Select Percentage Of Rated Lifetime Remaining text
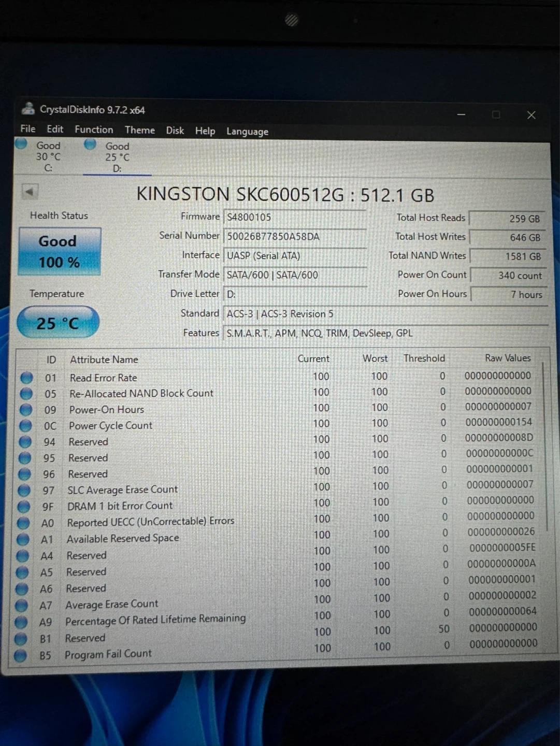The width and height of the screenshot is (560, 746). (155, 620)
